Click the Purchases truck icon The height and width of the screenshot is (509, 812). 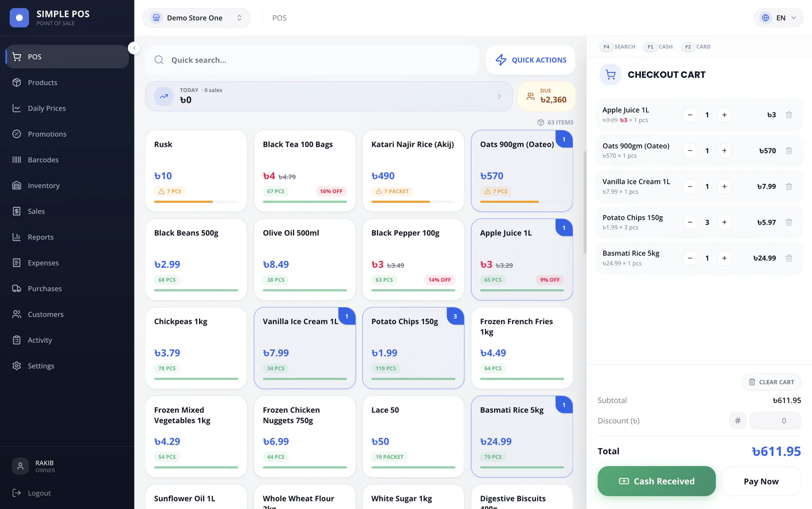click(x=17, y=289)
